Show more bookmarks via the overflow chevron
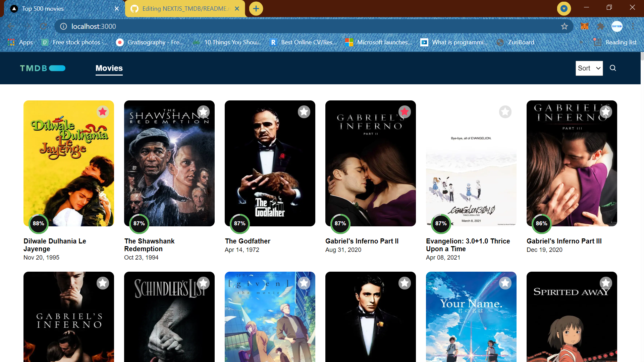The width and height of the screenshot is (644, 362). point(581,42)
